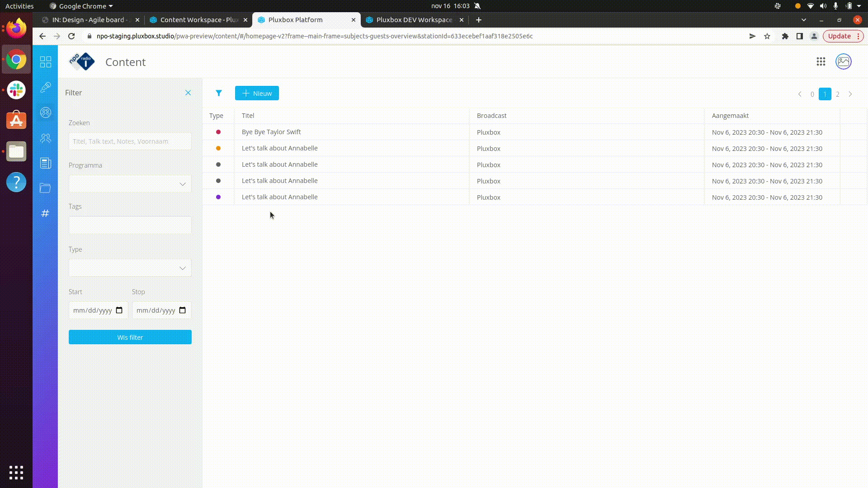The width and height of the screenshot is (868, 488).
Task: Expand the Type dropdown
Action: click(x=130, y=268)
